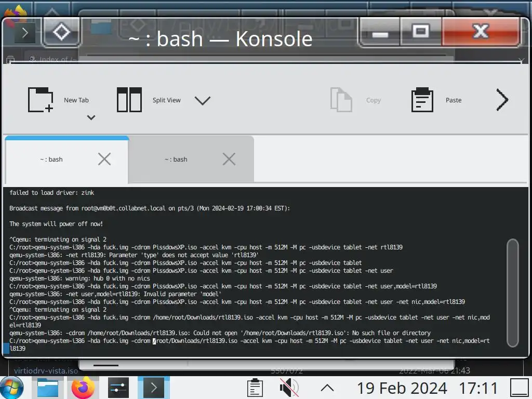Image resolution: width=532 pixels, height=399 pixels.
Task: Click the 'failed to load driver: zink' line
Action: point(51,193)
